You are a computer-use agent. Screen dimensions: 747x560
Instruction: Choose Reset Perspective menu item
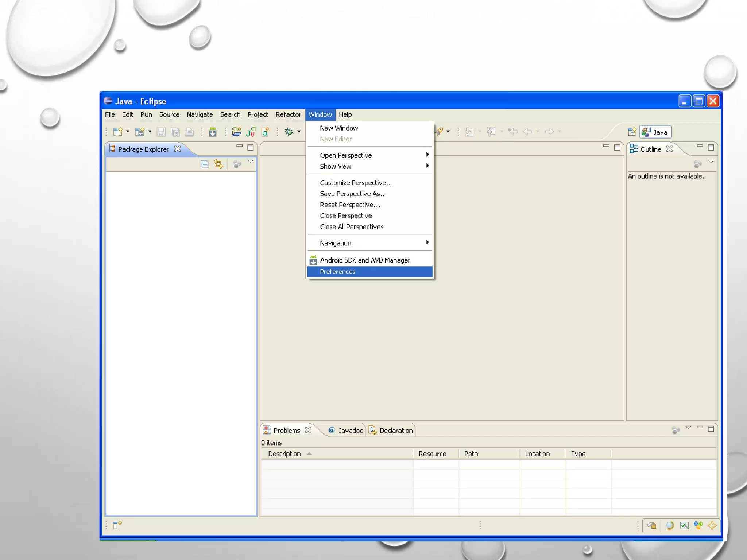pyautogui.click(x=370, y=205)
